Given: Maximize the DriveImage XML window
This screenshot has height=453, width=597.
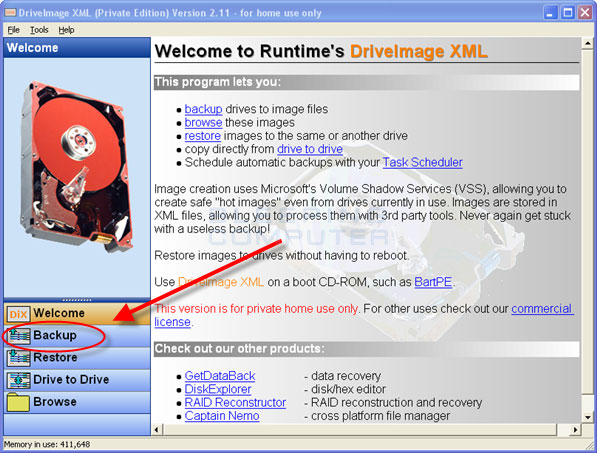Looking at the screenshot, I should pyautogui.click(x=568, y=13).
